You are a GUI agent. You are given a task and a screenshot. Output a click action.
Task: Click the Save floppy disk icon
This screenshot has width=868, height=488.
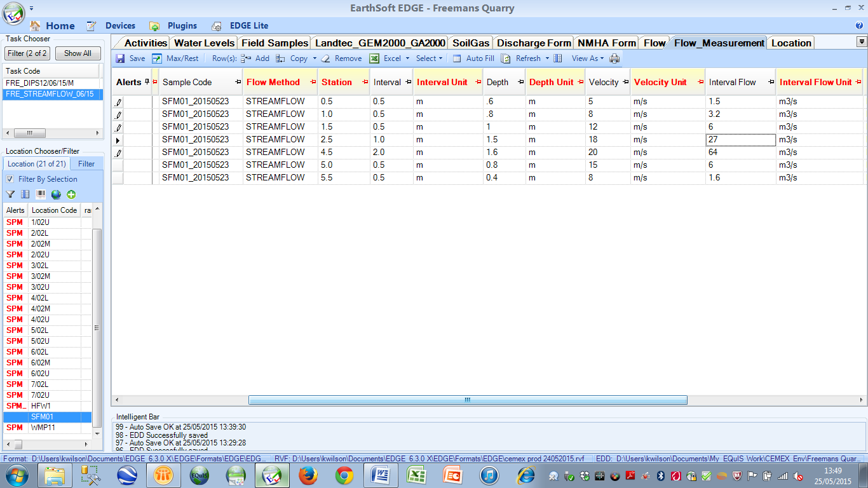121,58
